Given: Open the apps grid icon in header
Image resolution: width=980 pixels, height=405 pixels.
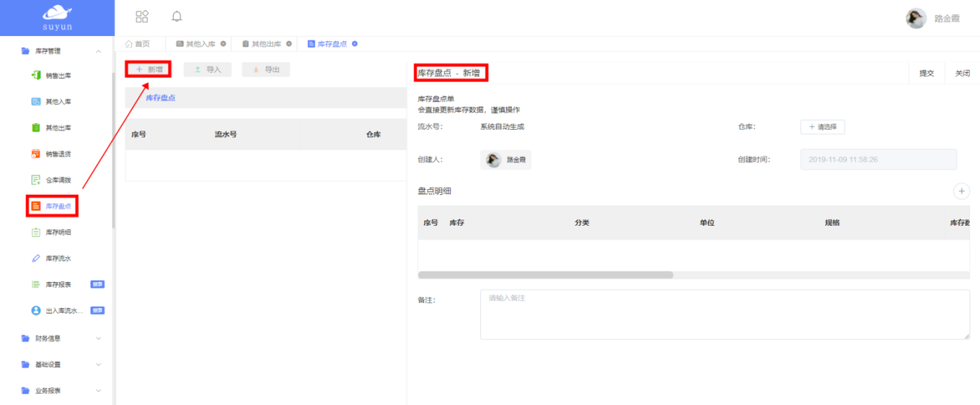Looking at the screenshot, I should coord(142,16).
